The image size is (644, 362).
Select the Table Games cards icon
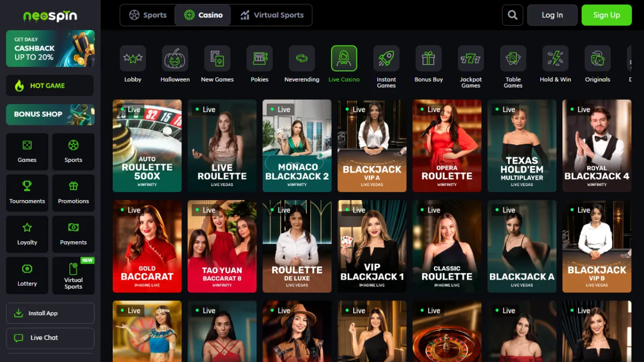pyautogui.click(x=513, y=58)
